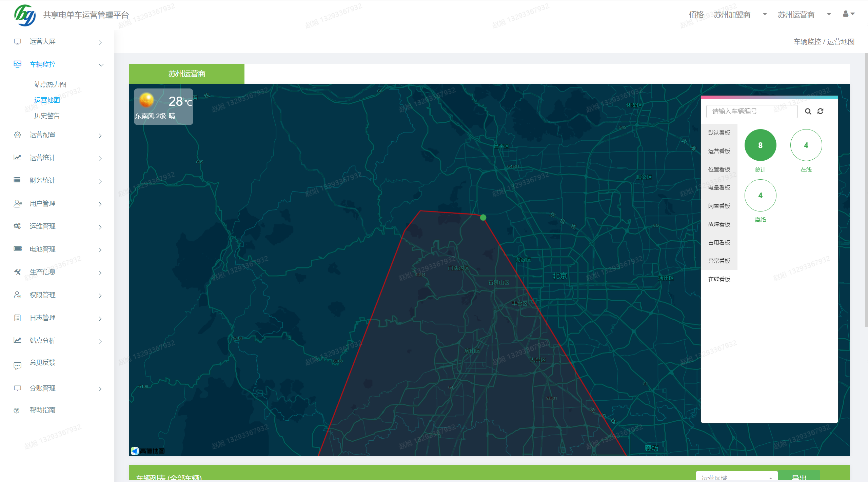Toggle the 离线 offline vehicles circle filter
The image size is (868, 482).
coord(760,195)
